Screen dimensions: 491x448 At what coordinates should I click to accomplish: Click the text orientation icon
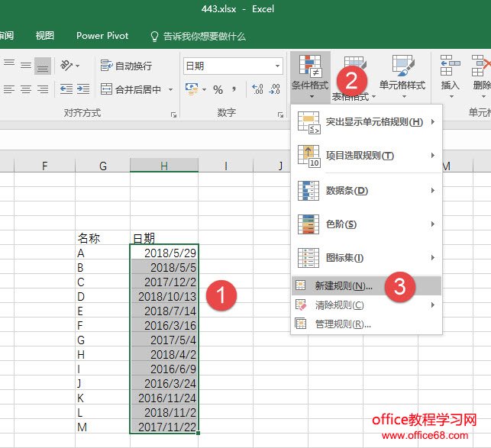click(x=67, y=66)
